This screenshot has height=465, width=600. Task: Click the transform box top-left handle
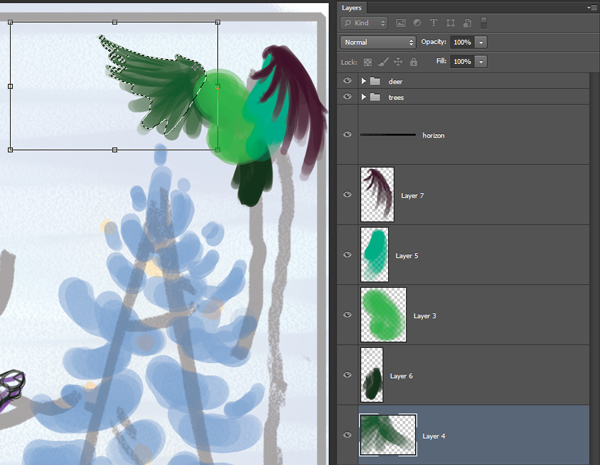(x=10, y=23)
